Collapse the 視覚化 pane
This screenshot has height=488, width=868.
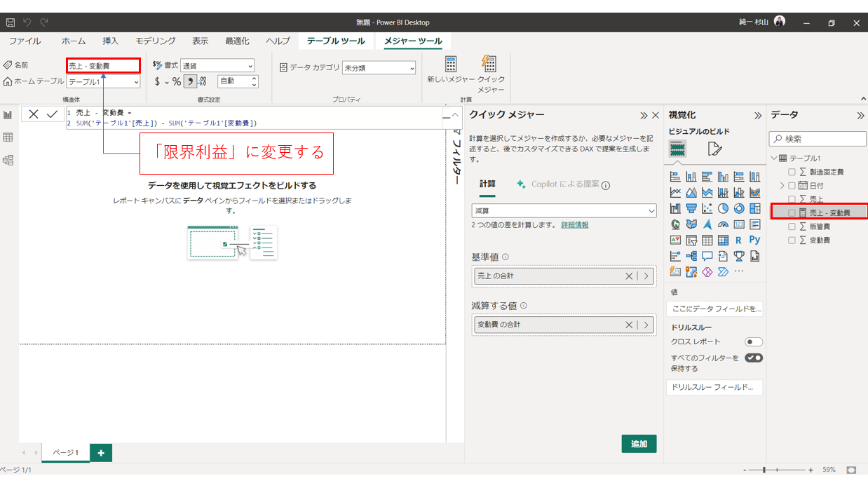(757, 116)
